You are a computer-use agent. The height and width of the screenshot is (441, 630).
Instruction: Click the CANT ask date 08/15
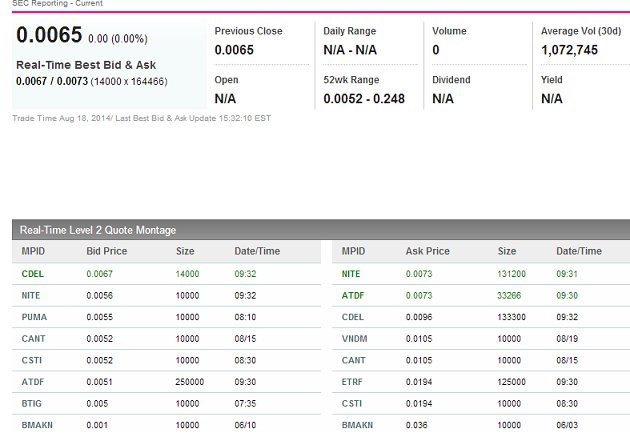[567, 360]
